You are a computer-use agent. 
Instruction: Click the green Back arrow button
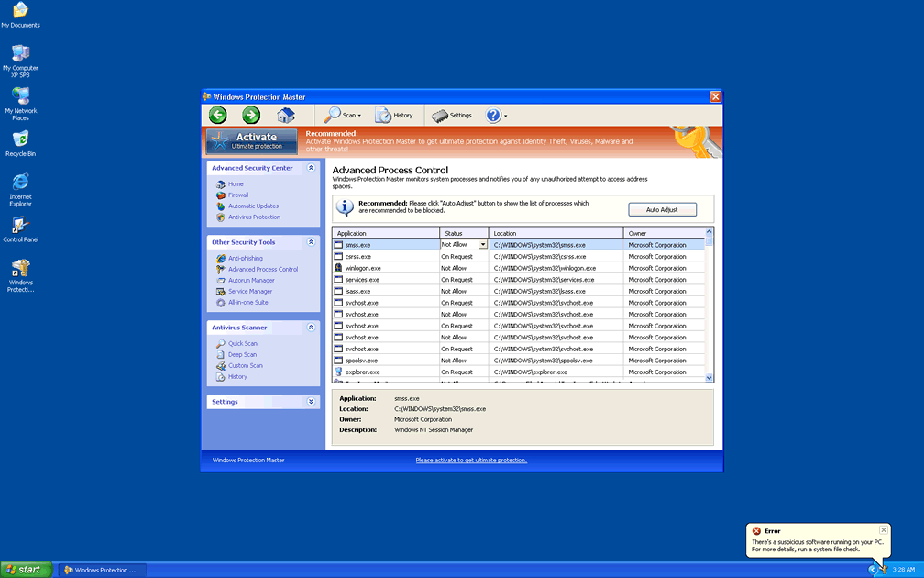pyautogui.click(x=217, y=115)
